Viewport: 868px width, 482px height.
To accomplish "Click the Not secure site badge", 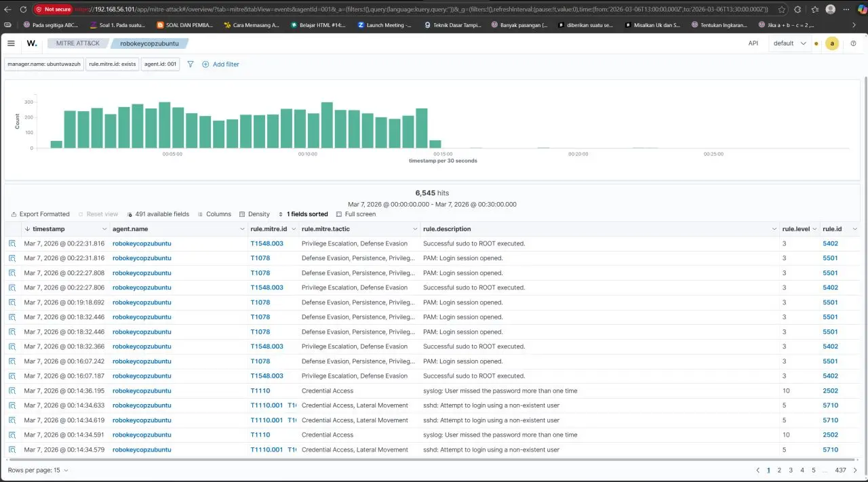I will click(52, 9).
